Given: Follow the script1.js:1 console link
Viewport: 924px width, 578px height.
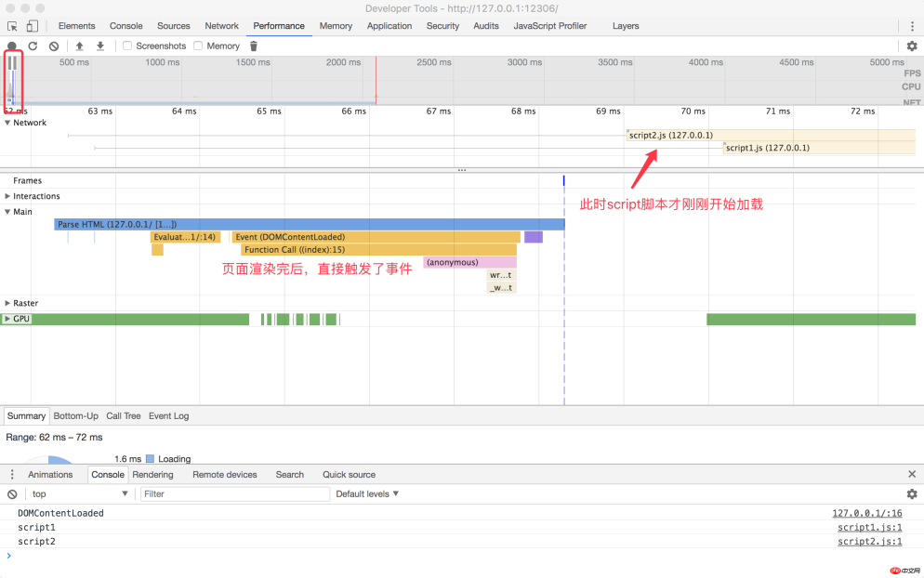Looking at the screenshot, I should click(x=869, y=527).
